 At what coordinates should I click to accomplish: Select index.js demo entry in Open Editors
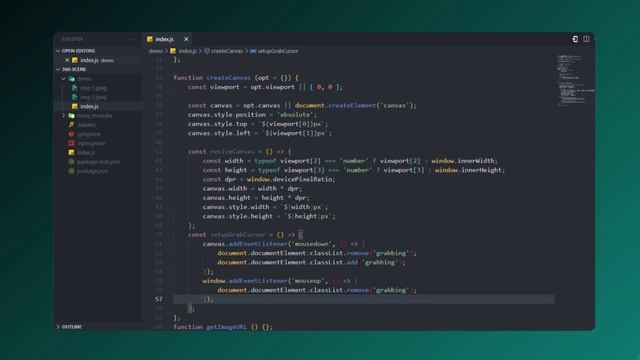97,60
